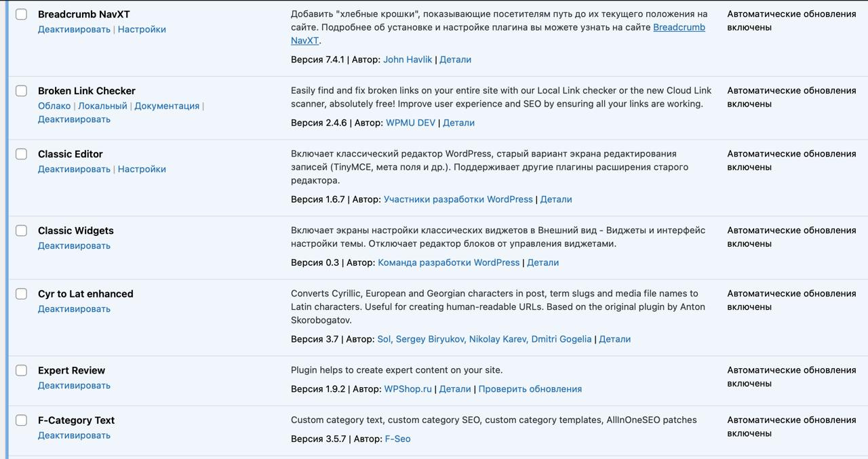Screen dimensions: 868x459
Task: Open the John Havlik author link
Action: tap(408, 60)
